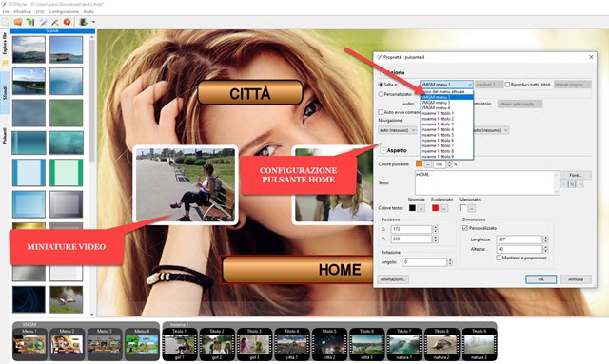The height and width of the screenshot is (364, 609).
Task: Click the HOME button on the canvas
Action: click(298, 270)
